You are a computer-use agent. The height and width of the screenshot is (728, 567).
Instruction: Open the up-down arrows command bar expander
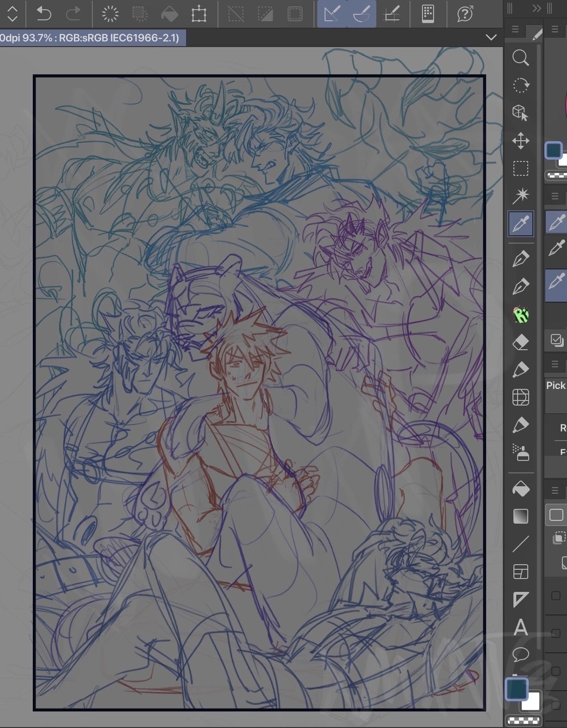click(12, 14)
